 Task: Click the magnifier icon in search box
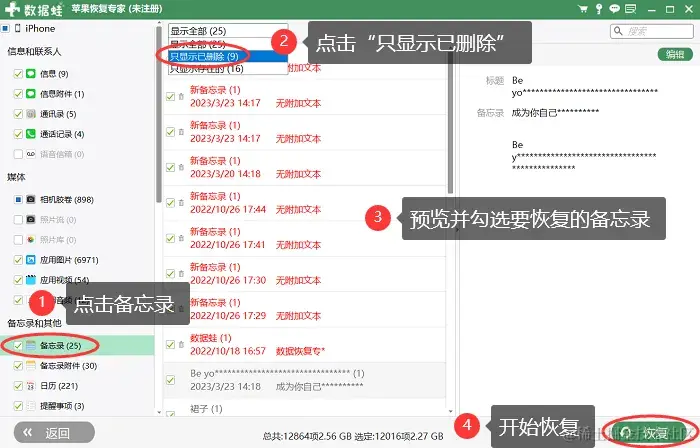point(618,31)
